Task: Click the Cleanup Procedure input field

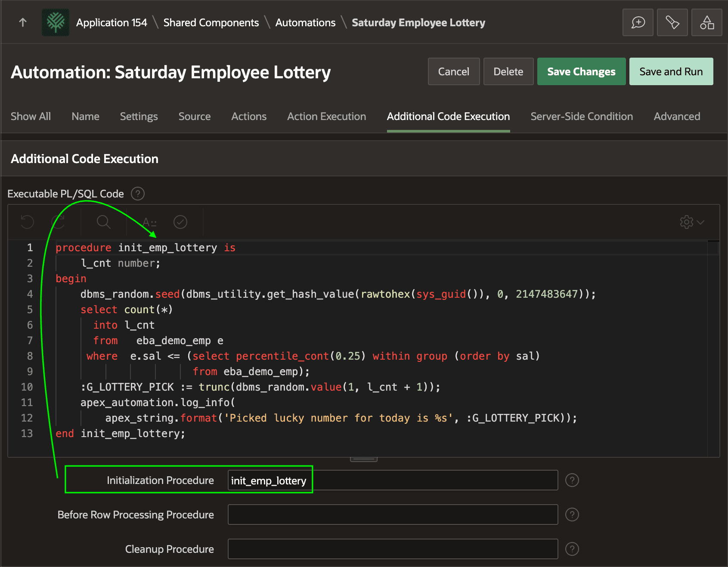Action: pos(393,549)
